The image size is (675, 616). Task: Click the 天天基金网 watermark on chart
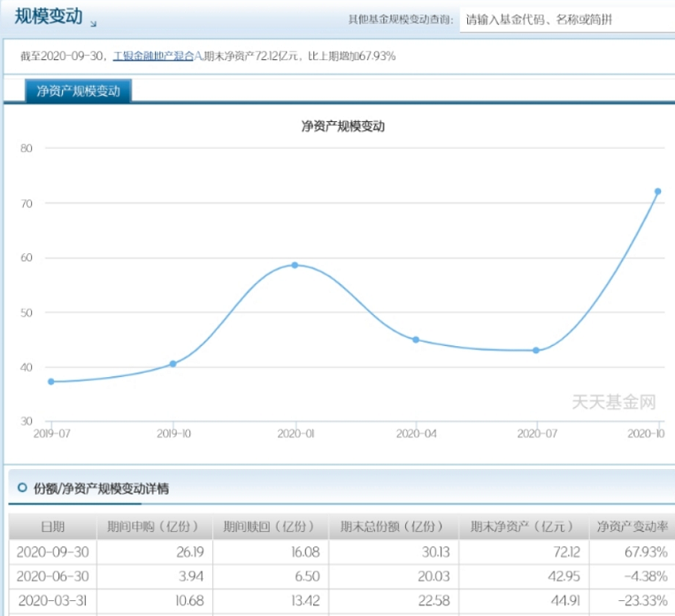pos(612,403)
